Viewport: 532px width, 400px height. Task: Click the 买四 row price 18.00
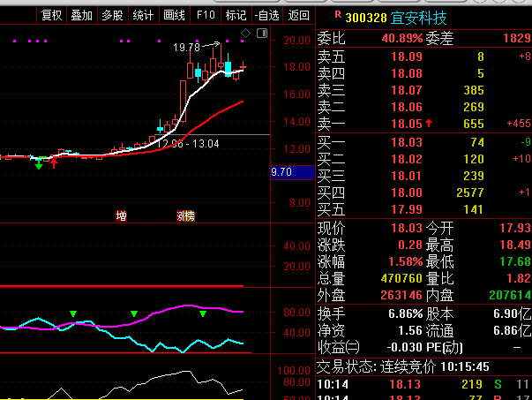coord(407,192)
